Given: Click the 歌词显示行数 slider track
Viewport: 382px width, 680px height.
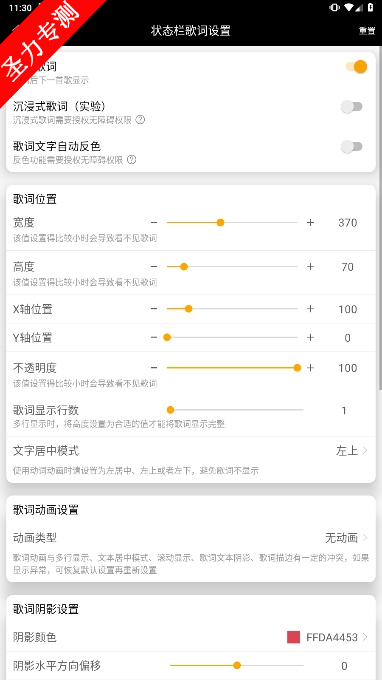Looking at the screenshot, I should (237, 410).
